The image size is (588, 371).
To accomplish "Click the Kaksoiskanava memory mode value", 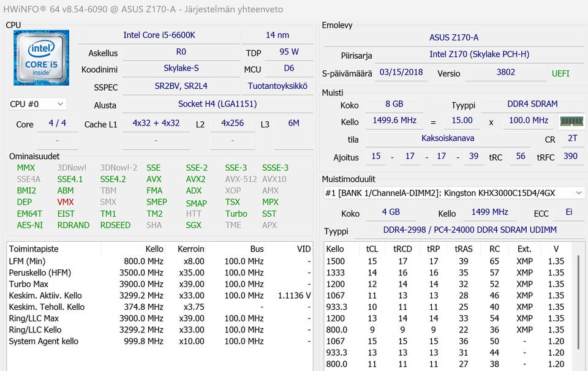I will pos(448,138).
